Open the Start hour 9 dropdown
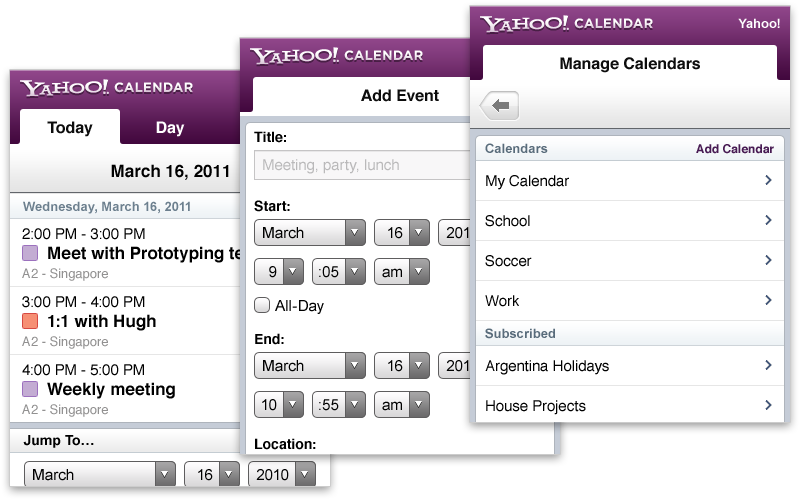 tap(279, 271)
